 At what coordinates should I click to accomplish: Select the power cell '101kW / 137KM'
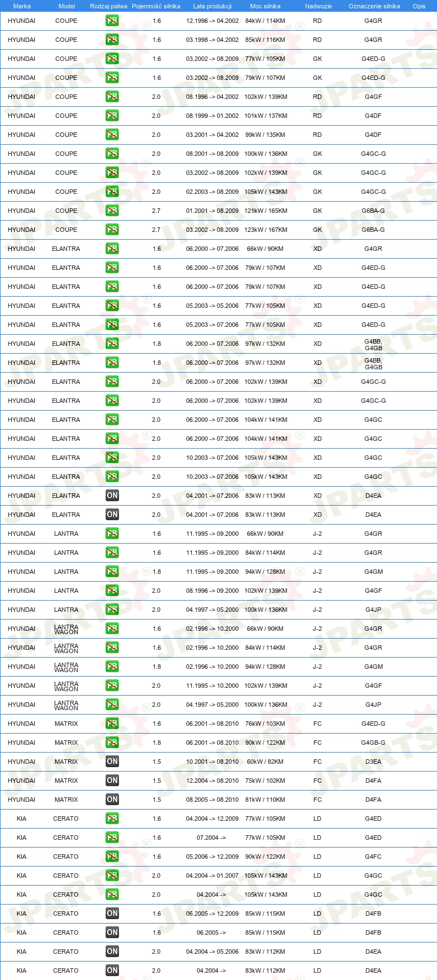click(265, 116)
